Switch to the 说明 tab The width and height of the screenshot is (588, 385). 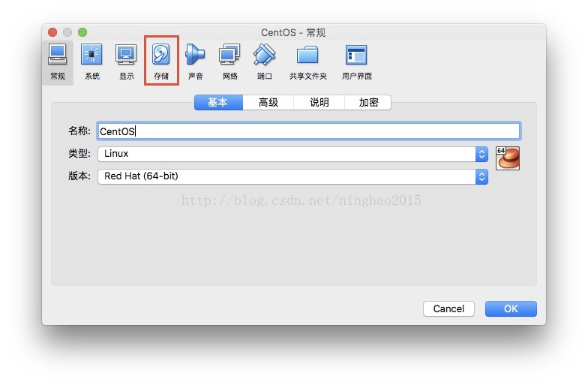tap(319, 102)
